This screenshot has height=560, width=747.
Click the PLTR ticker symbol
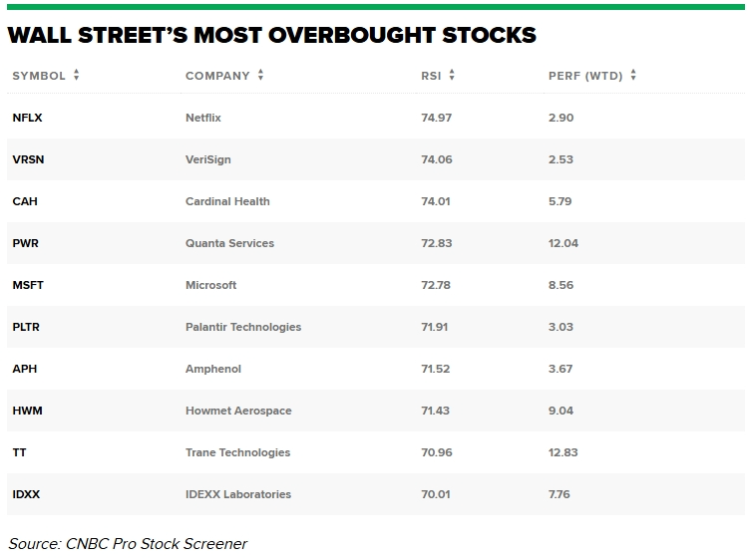pyautogui.click(x=26, y=327)
